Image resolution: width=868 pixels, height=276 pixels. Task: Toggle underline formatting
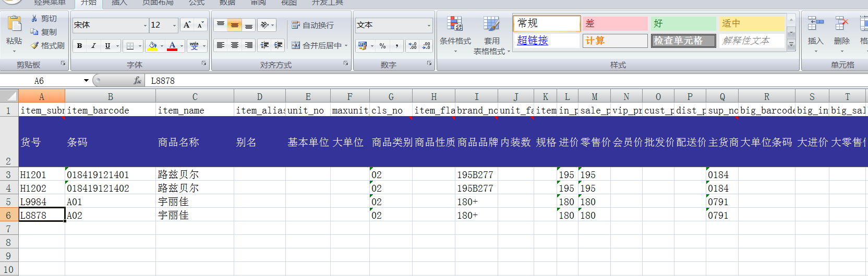coord(107,46)
